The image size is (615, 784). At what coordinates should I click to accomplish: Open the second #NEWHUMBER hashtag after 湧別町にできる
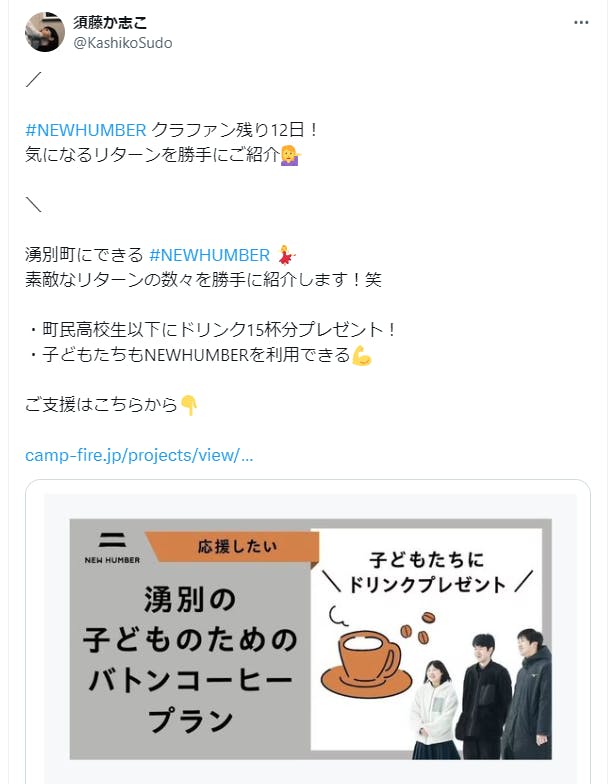tap(210, 255)
